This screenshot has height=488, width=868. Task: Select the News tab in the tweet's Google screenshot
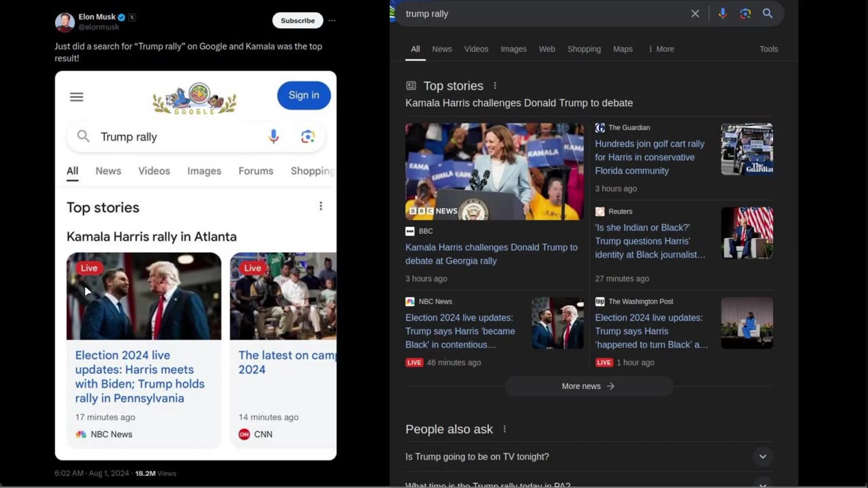click(x=108, y=171)
